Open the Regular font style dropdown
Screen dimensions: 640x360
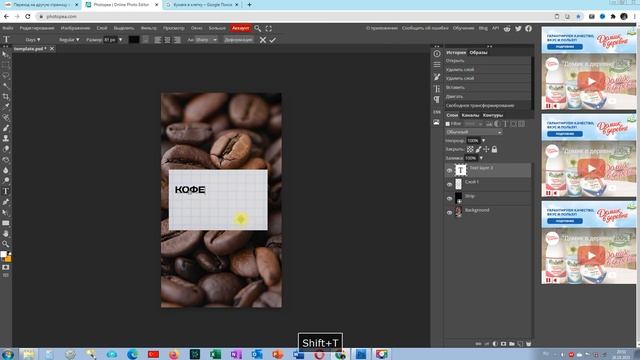click(69, 40)
